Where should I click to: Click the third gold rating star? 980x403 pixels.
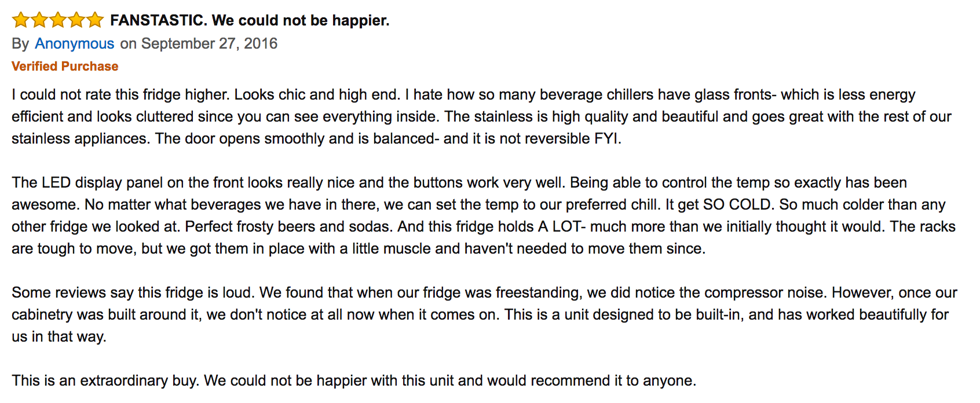point(58,20)
